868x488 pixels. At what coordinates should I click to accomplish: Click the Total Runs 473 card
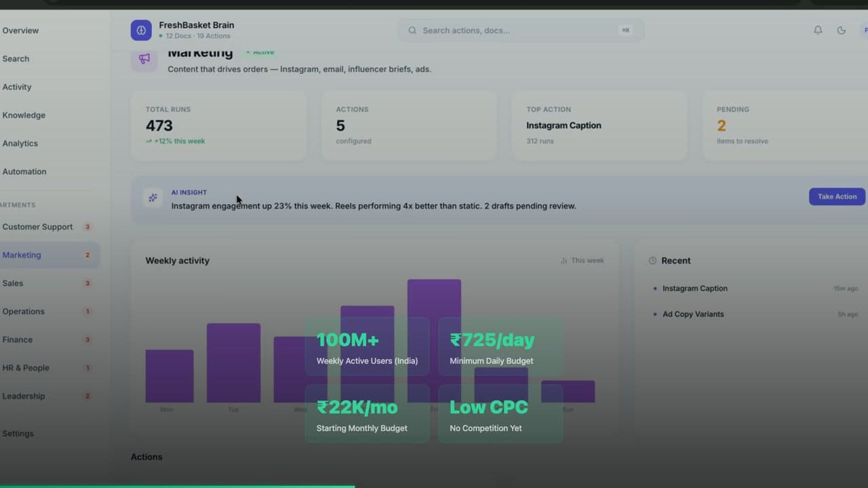(x=218, y=126)
